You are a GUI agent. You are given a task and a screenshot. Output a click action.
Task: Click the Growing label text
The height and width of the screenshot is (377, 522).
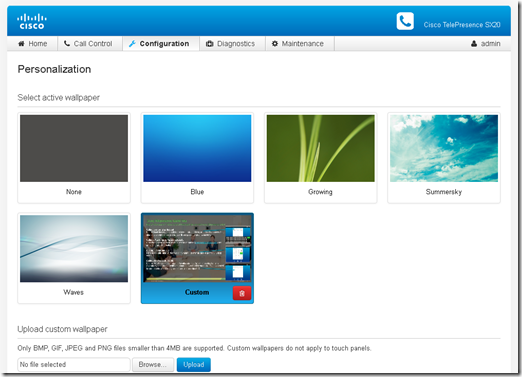pos(320,192)
